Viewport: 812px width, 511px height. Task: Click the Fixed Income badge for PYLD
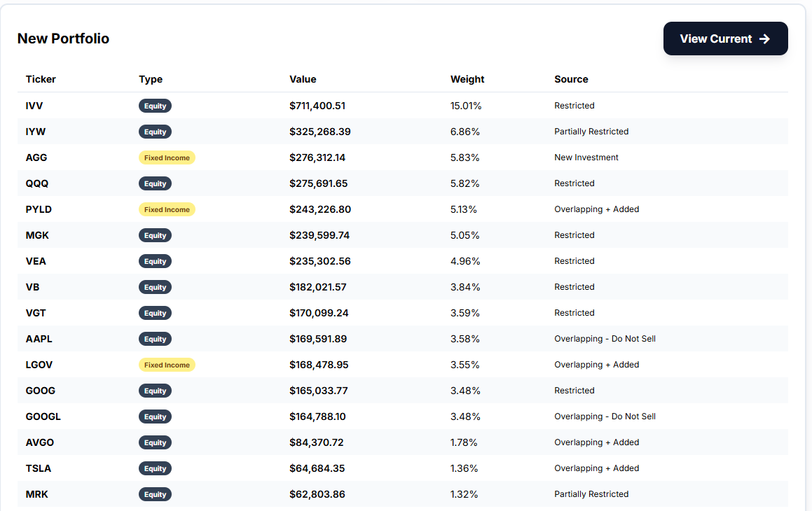click(167, 209)
